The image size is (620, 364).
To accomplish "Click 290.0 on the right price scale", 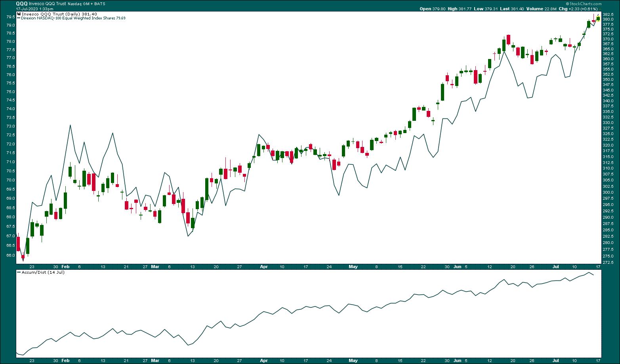I will pos(609,217).
